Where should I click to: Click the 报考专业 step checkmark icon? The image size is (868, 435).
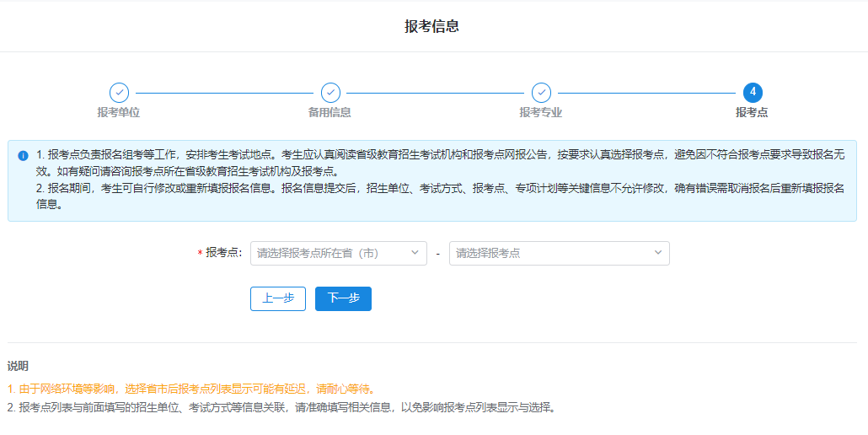pos(541,93)
